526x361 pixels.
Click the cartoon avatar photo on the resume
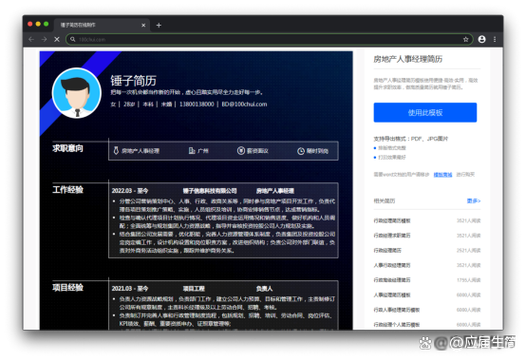tap(77, 93)
